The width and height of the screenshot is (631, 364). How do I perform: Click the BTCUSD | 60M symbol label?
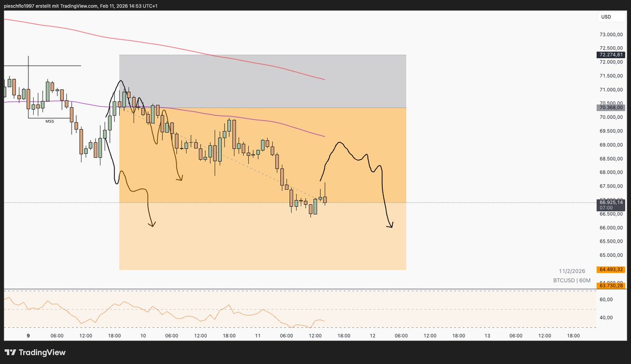[572, 281]
